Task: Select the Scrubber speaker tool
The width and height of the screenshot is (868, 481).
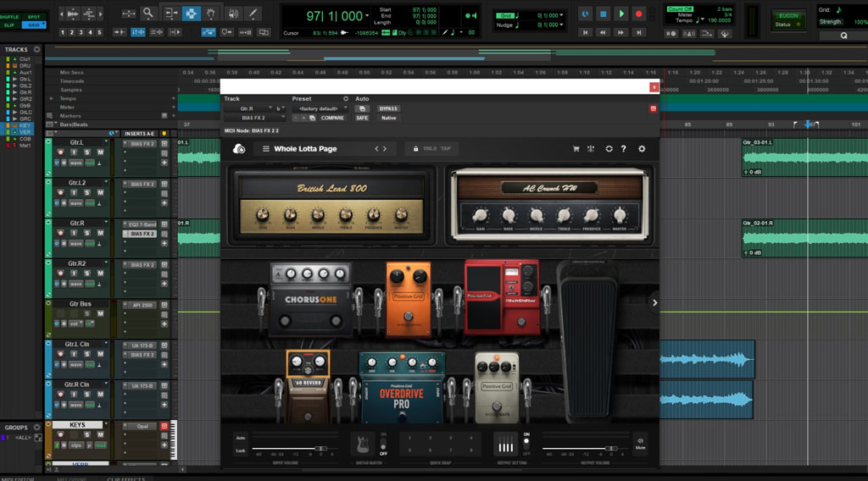Action: click(x=232, y=14)
